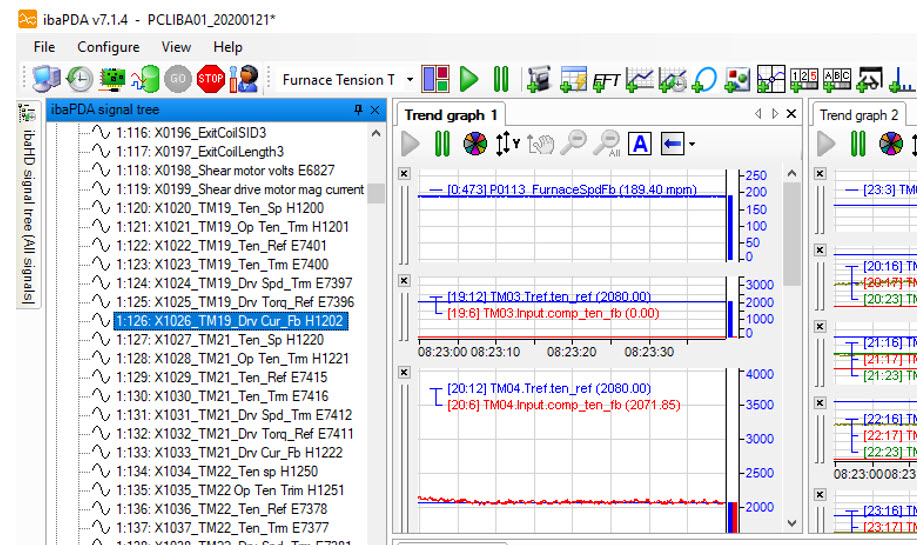Close the FurnaceSpdFb graph strip with X box
This screenshot has height=545, width=917.
[x=404, y=173]
